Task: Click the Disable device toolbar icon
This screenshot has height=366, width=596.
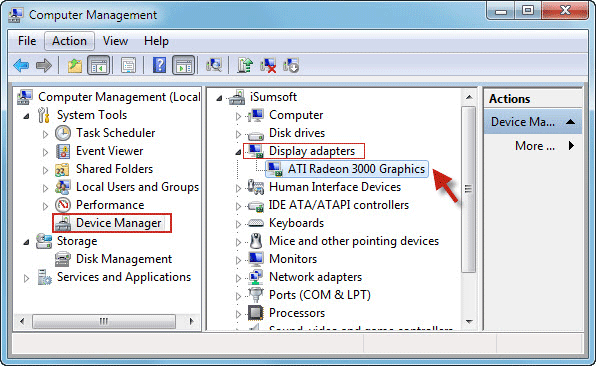Action: [x=291, y=65]
